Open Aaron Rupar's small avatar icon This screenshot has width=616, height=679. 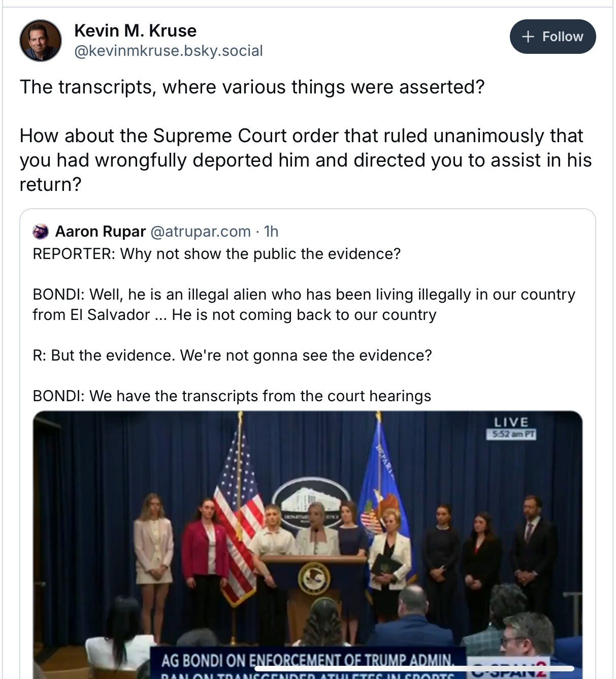(x=41, y=232)
